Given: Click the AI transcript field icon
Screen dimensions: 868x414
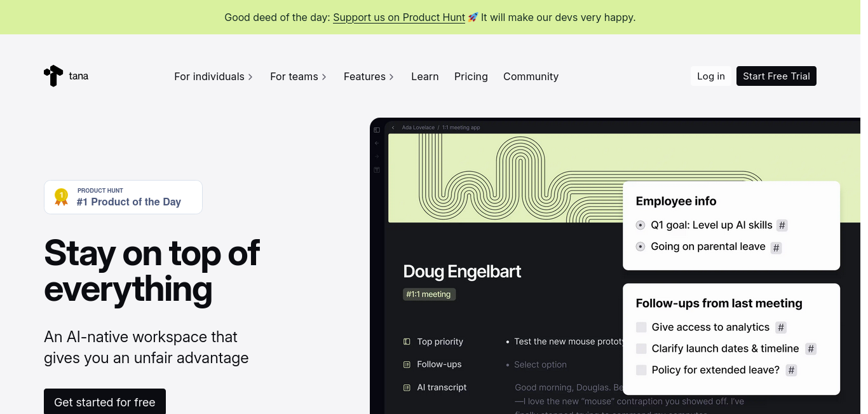Looking at the screenshot, I should coord(407,387).
